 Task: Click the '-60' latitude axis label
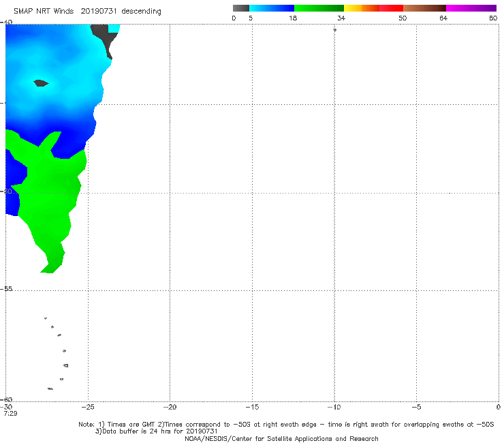click(7, 399)
